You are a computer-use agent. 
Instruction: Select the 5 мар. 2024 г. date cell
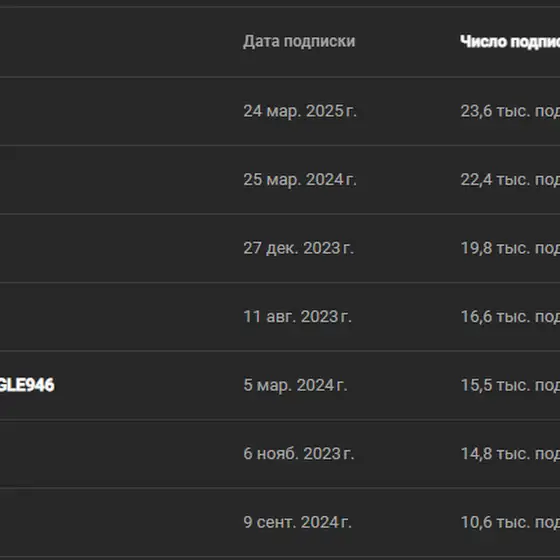tap(295, 385)
